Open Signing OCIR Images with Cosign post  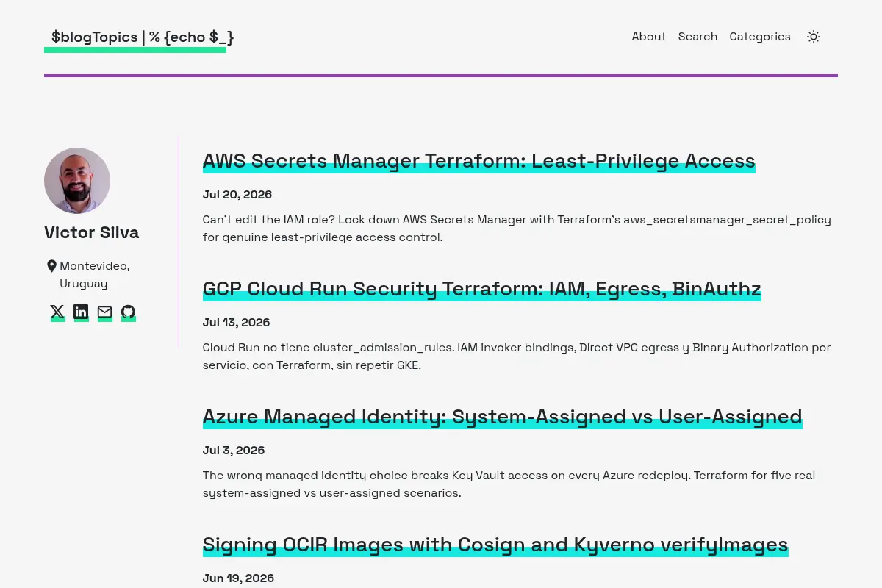pyautogui.click(x=495, y=545)
